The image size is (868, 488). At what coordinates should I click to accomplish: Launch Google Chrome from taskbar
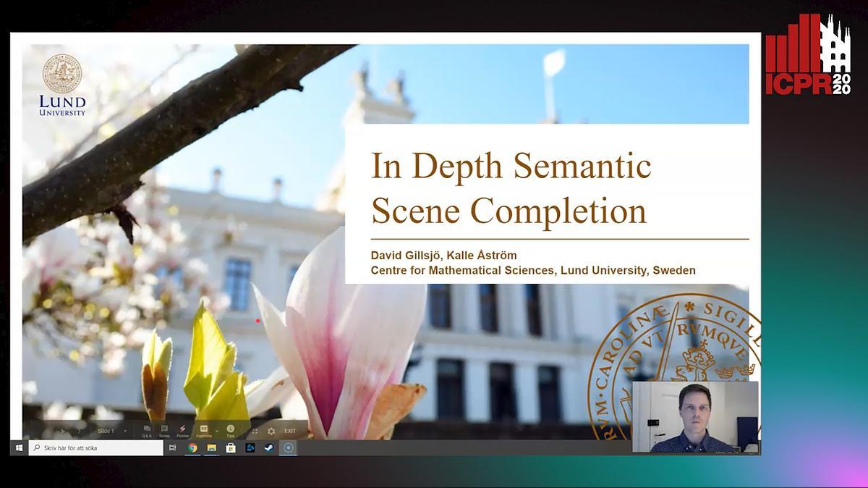pyautogui.click(x=192, y=448)
